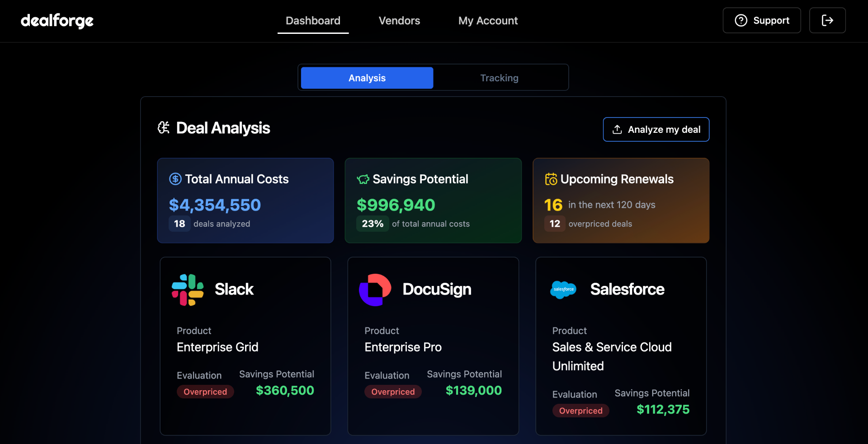
Task: Click the upload icon in Analyze my deal
Action: tap(617, 130)
